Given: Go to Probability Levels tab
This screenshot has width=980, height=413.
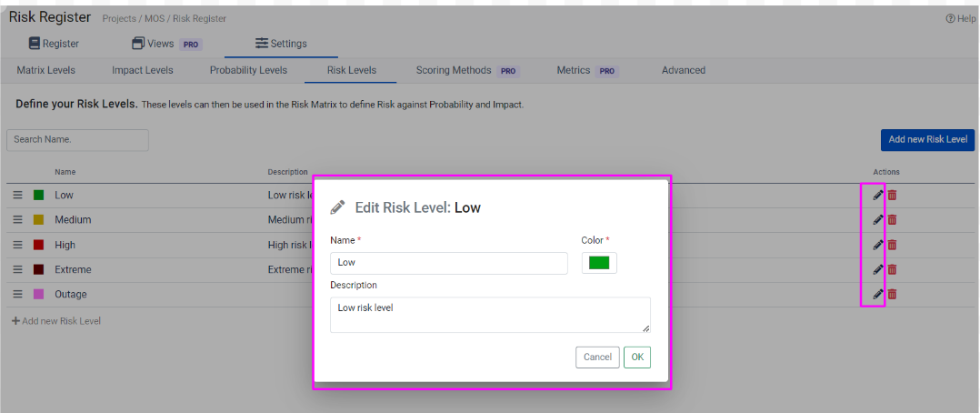Looking at the screenshot, I should (x=248, y=70).
